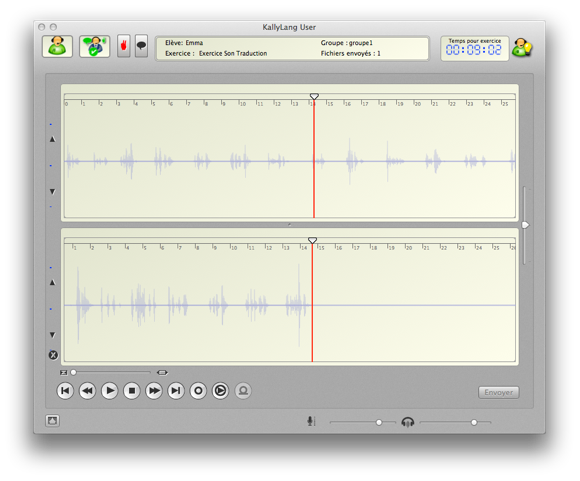This screenshot has height=481, width=580.
Task: Click the Envoyer button
Action: pos(499,392)
